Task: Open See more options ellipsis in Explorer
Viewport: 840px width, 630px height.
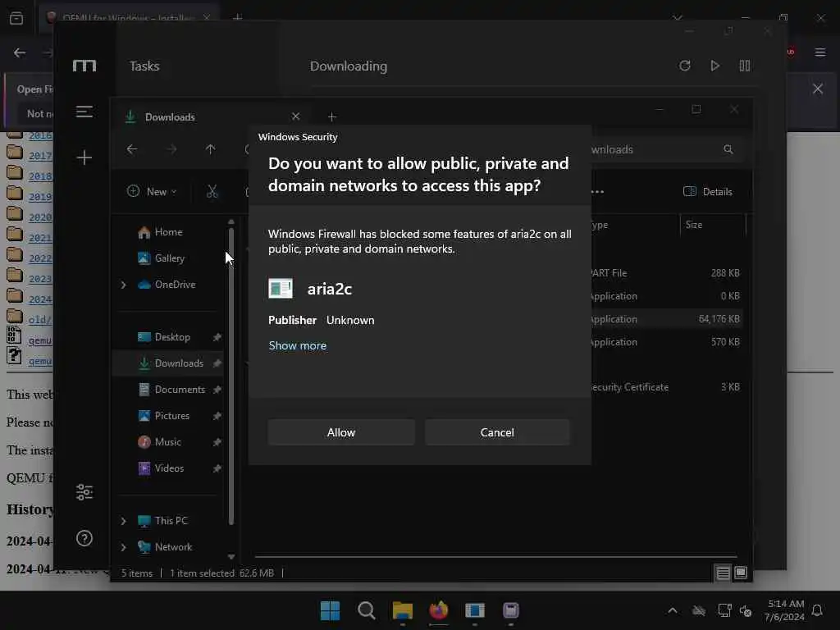Action: (x=598, y=191)
